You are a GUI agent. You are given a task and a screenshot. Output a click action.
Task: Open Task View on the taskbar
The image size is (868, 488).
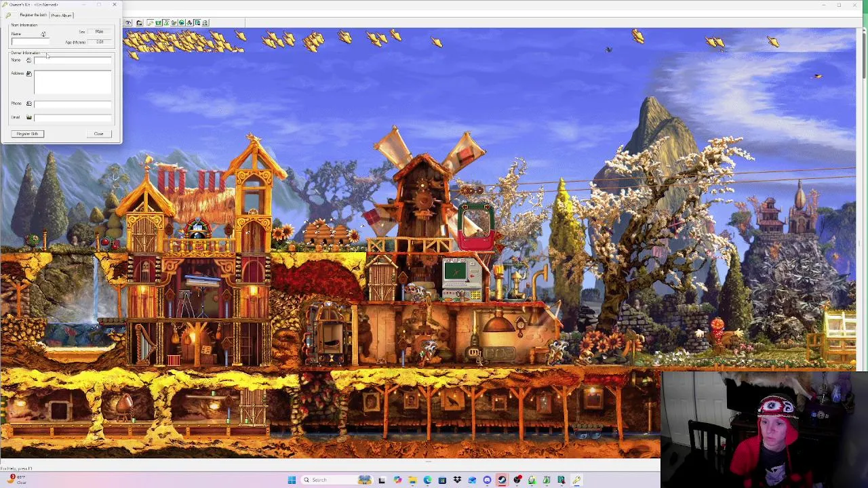pyautogui.click(x=382, y=480)
